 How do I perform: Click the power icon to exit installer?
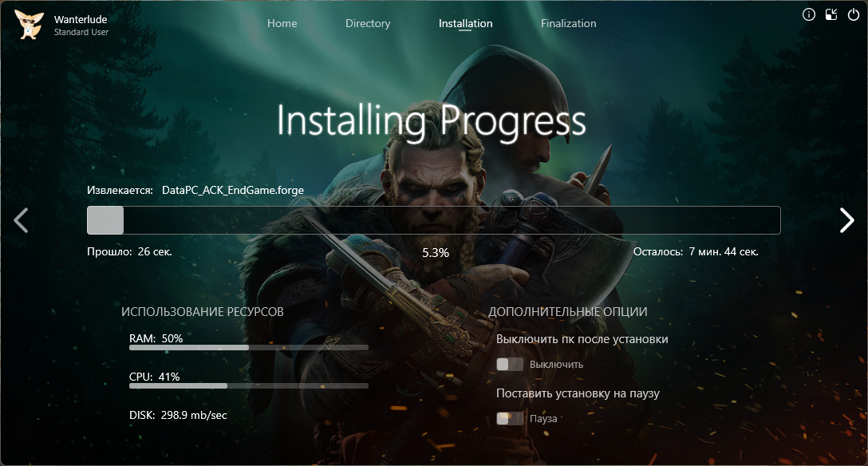coord(854,14)
